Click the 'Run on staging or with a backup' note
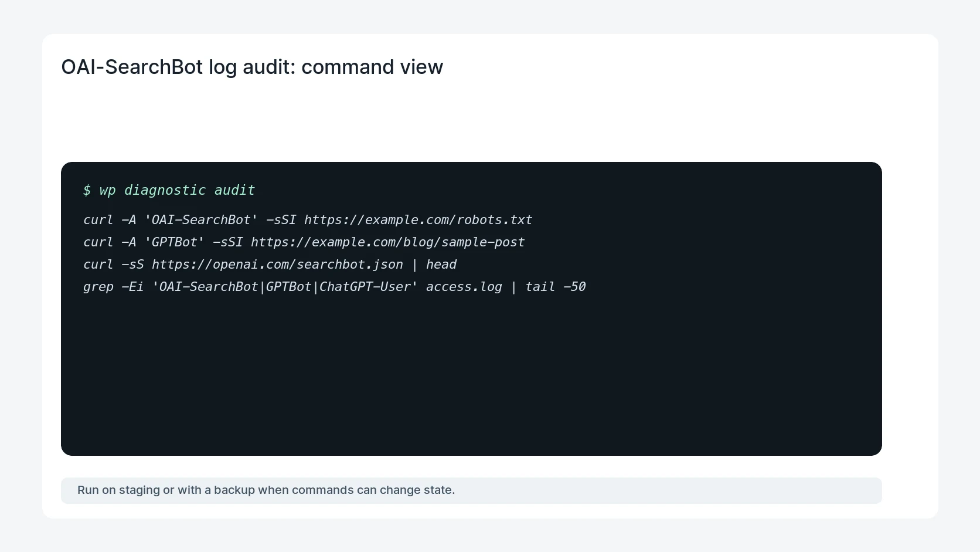The image size is (980, 552). point(471,490)
